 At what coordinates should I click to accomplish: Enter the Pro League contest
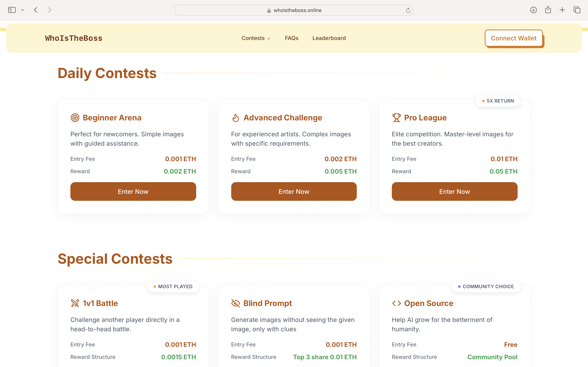(454, 191)
